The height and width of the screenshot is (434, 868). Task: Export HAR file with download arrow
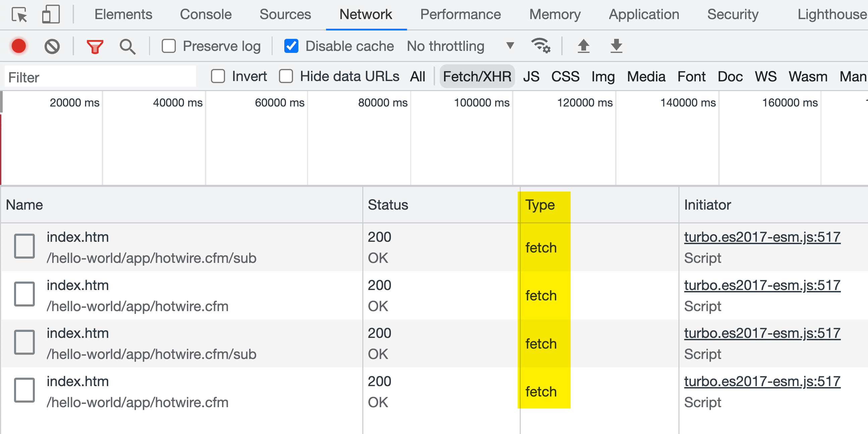616,46
